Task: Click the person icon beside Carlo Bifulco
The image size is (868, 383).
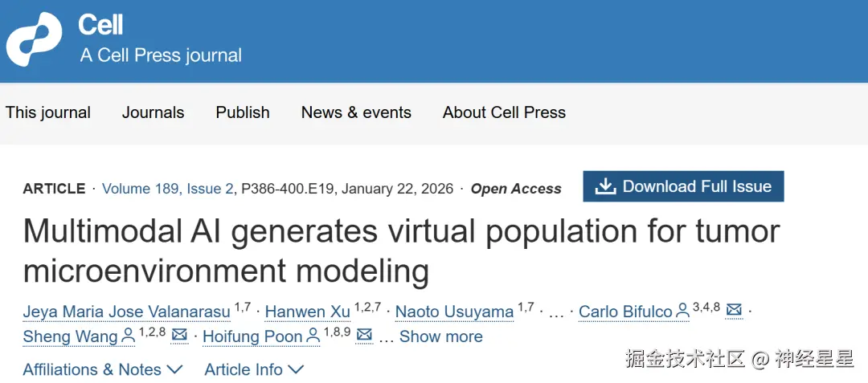Action: point(683,311)
